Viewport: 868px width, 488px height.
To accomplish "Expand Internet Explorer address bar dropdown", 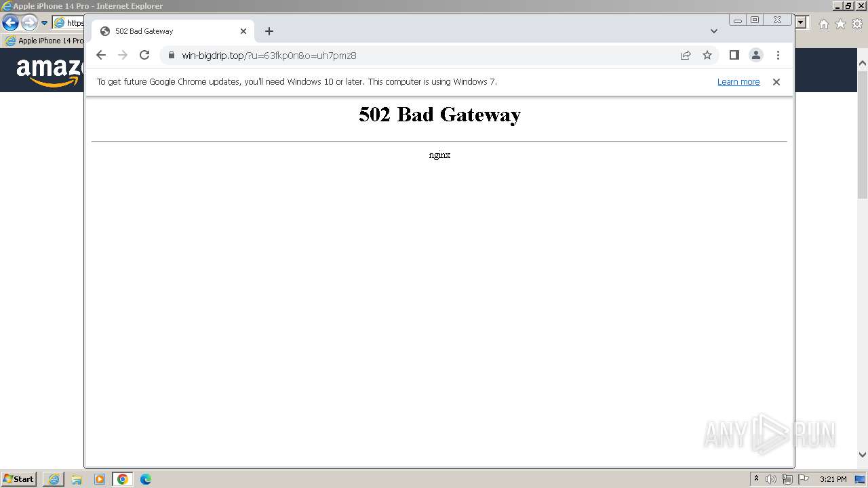I will click(802, 22).
